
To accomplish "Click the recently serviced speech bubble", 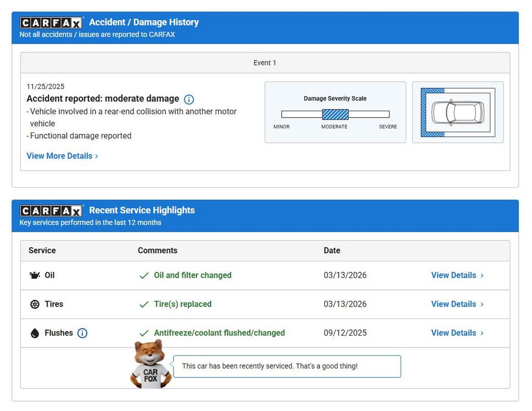I will tap(287, 366).
